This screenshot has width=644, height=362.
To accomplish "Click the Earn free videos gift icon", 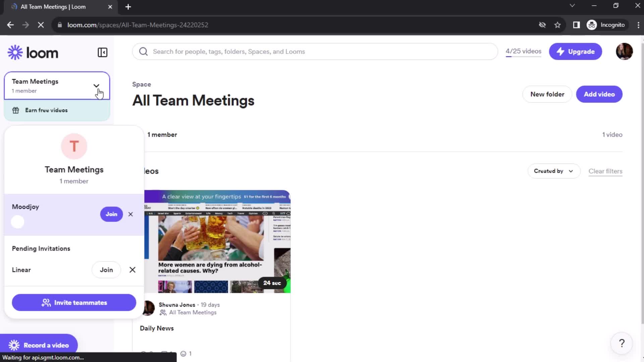I will [15, 110].
